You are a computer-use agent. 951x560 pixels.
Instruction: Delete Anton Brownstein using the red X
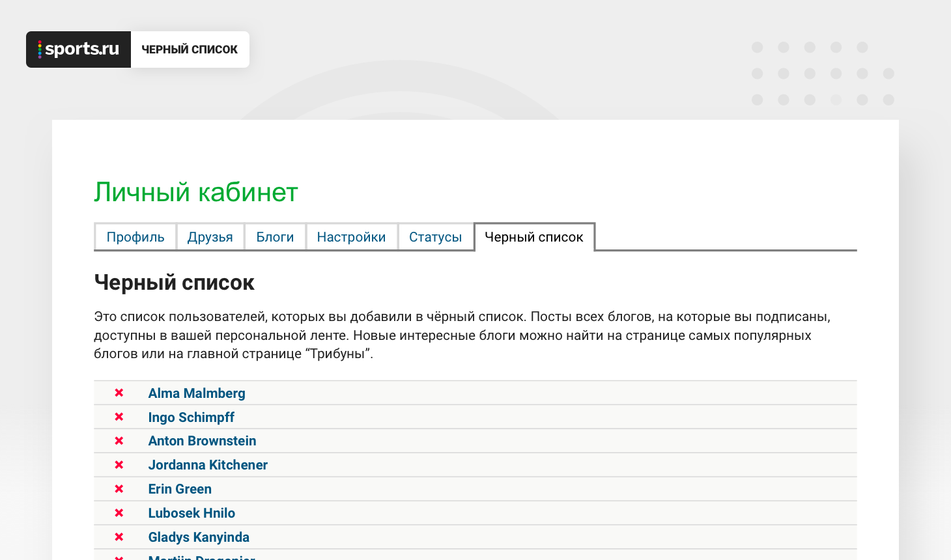pyautogui.click(x=119, y=441)
